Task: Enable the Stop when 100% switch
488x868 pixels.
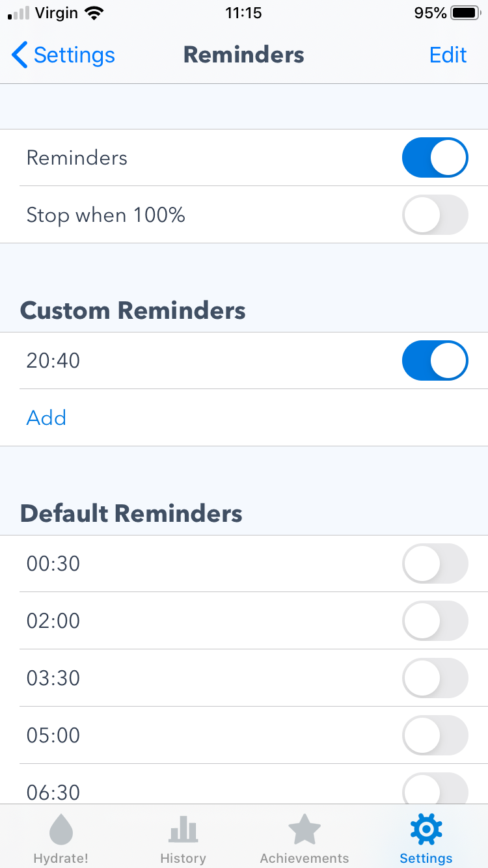Action: 435,215
